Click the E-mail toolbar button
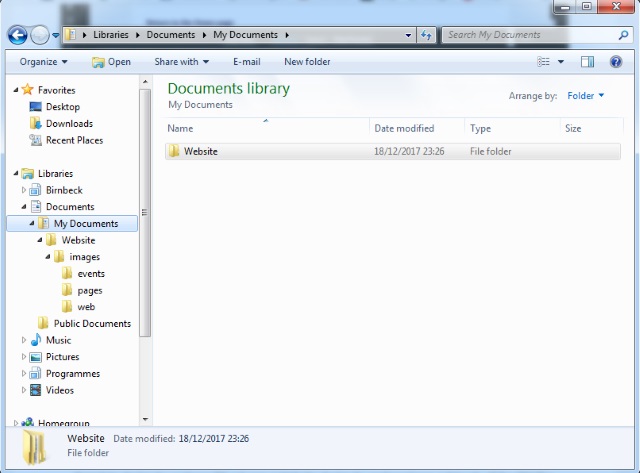640x473 pixels. coord(246,62)
